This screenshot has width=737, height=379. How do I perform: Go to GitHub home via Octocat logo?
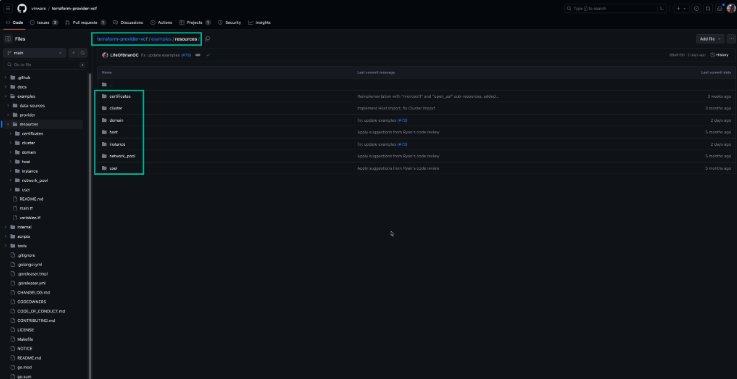[22, 8]
